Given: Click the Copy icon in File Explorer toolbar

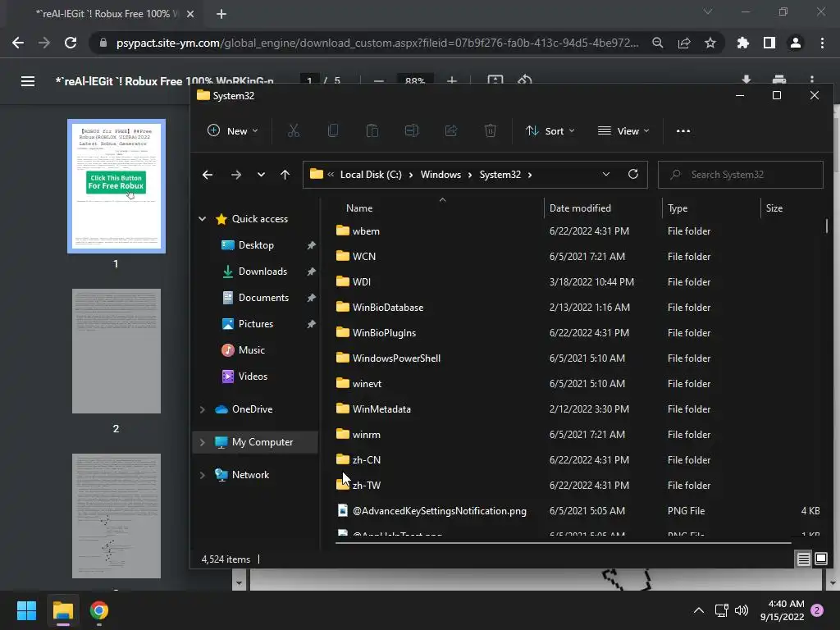Looking at the screenshot, I should (x=333, y=130).
